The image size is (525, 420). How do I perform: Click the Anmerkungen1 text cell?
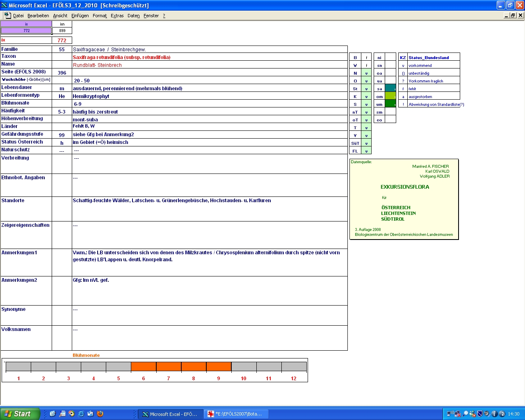click(x=210, y=262)
